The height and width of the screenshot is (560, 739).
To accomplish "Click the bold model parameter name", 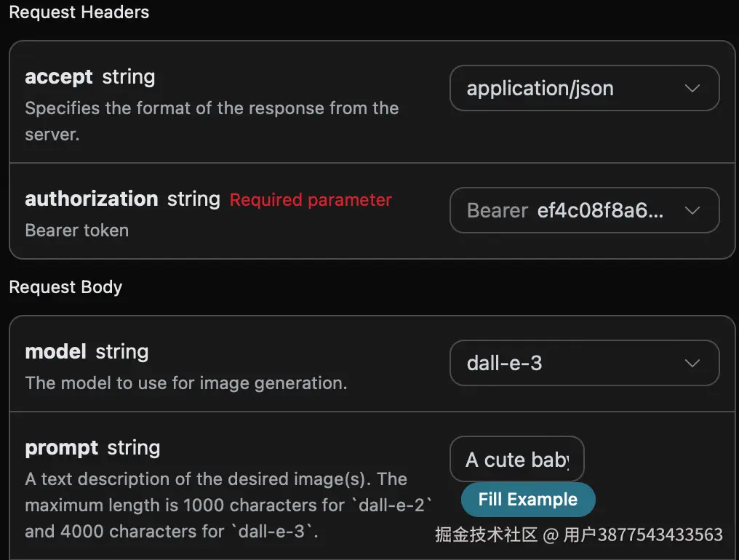I will tap(56, 352).
